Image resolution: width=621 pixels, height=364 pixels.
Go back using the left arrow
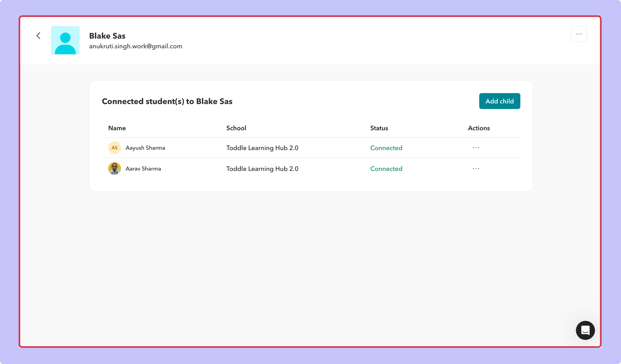coord(38,36)
